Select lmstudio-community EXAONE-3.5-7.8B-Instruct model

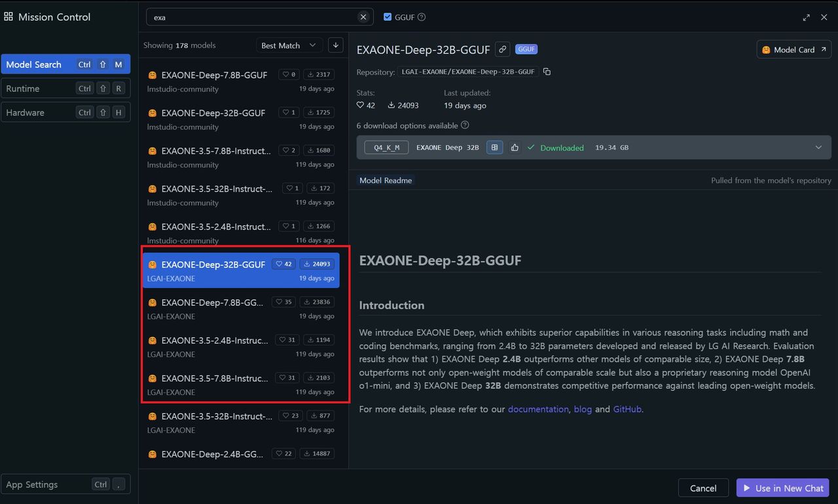tap(241, 157)
